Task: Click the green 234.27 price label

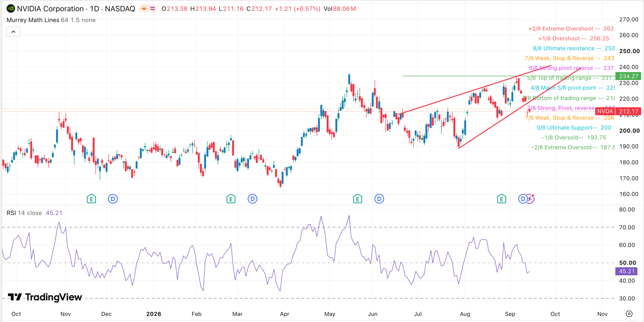Action: (x=628, y=76)
